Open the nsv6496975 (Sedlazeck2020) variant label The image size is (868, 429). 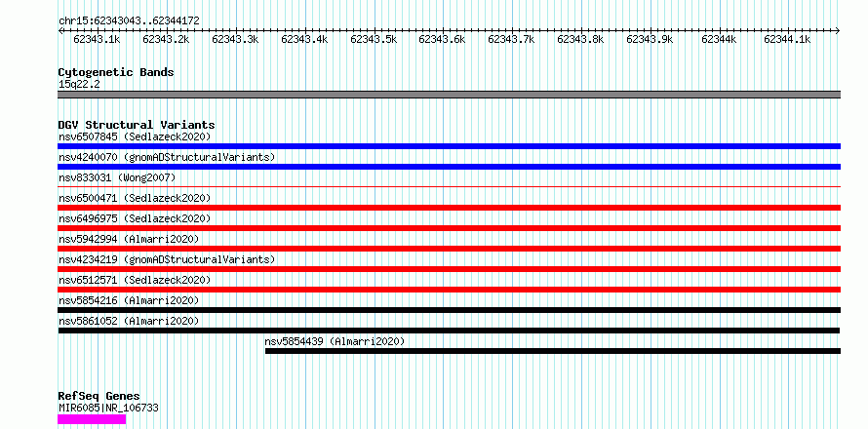click(x=135, y=218)
